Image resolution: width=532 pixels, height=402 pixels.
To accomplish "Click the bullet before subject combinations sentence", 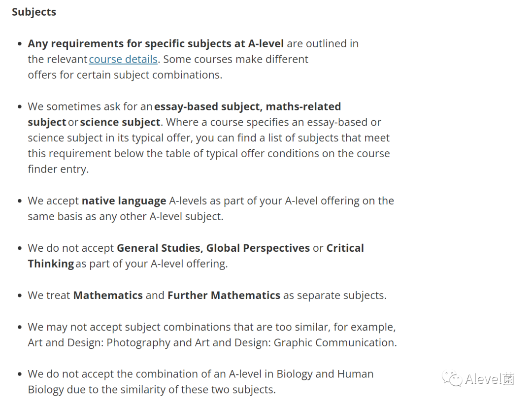I will (x=20, y=327).
